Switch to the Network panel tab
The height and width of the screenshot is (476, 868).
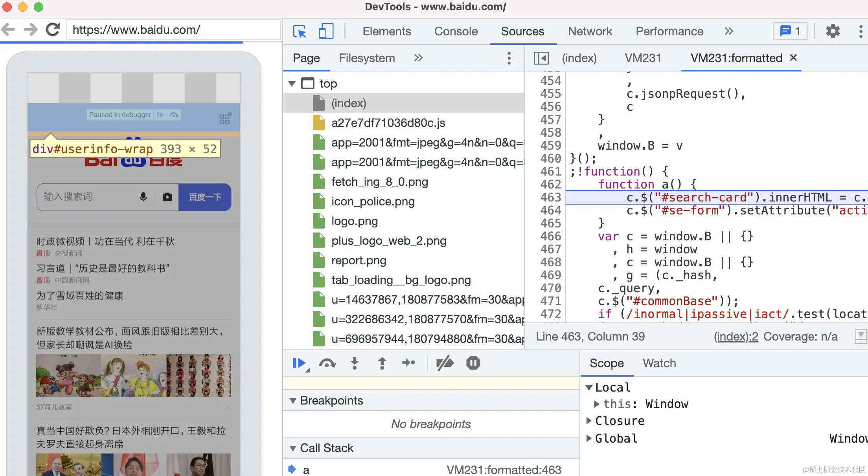tap(590, 31)
